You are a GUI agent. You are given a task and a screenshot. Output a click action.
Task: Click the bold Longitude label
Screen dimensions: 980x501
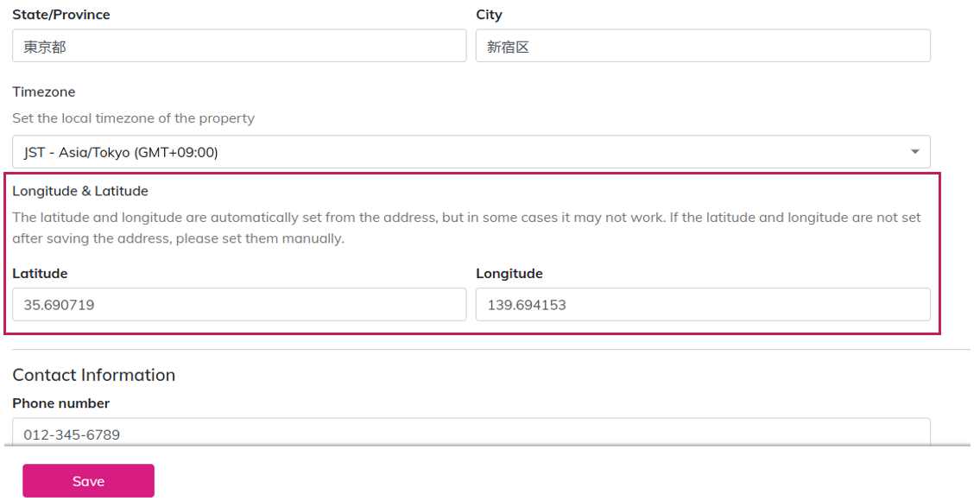click(509, 273)
